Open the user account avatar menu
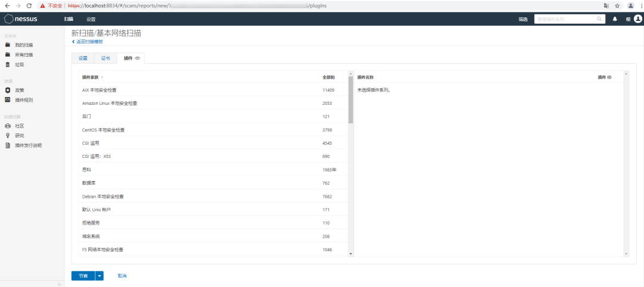Image resolution: width=644 pixels, height=287 pixels. click(638, 19)
